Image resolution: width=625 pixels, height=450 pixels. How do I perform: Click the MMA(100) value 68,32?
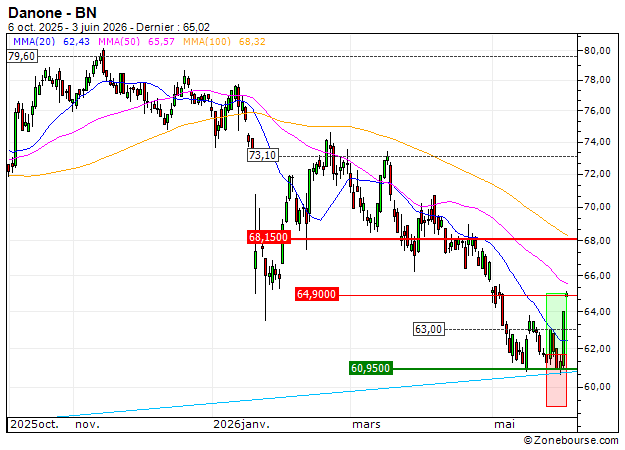point(252,41)
